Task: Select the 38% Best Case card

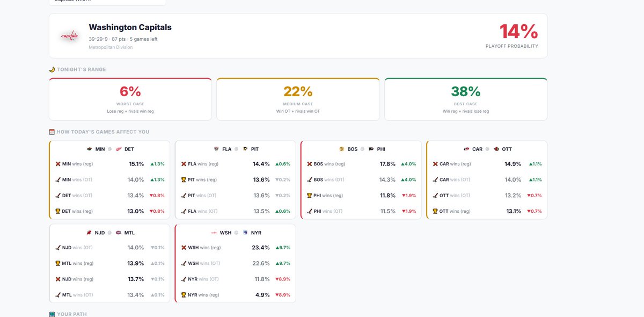Action: [466, 99]
